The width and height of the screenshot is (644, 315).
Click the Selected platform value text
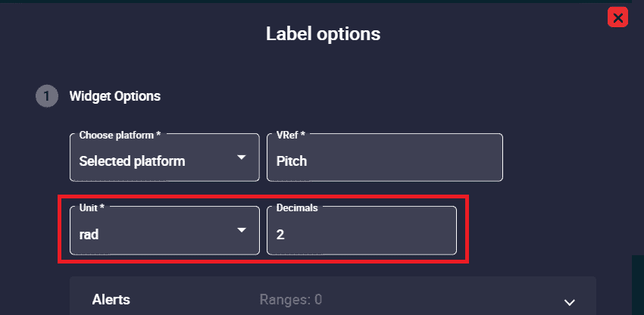click(x=132, y=161)
